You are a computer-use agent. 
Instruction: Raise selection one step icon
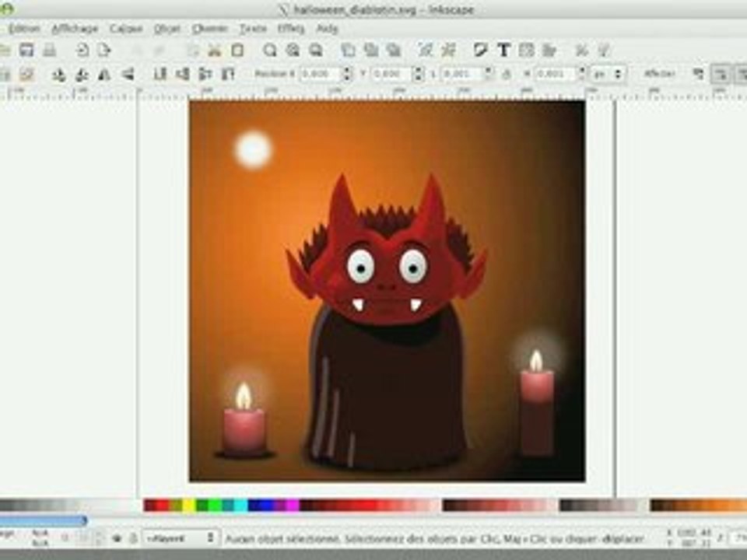(205, 75)
